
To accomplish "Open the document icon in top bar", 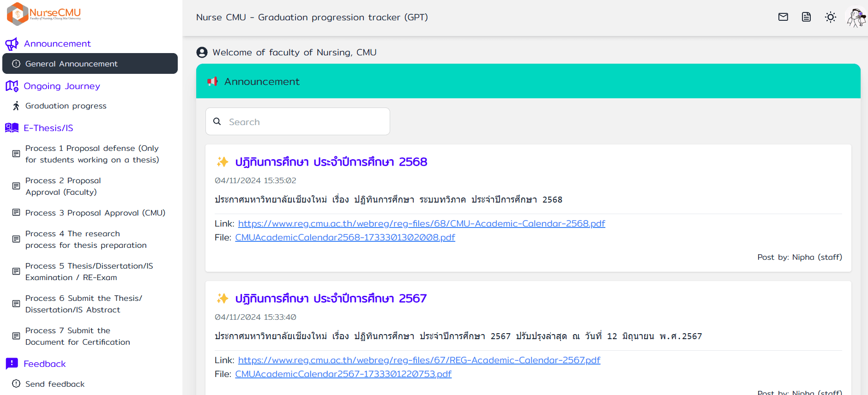I will (x=806, y=17).
